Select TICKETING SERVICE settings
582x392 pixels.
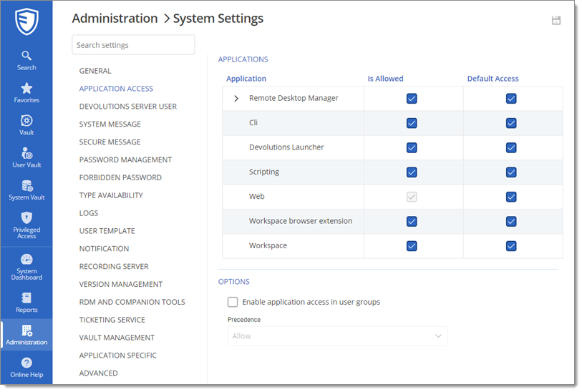(112, 320)
